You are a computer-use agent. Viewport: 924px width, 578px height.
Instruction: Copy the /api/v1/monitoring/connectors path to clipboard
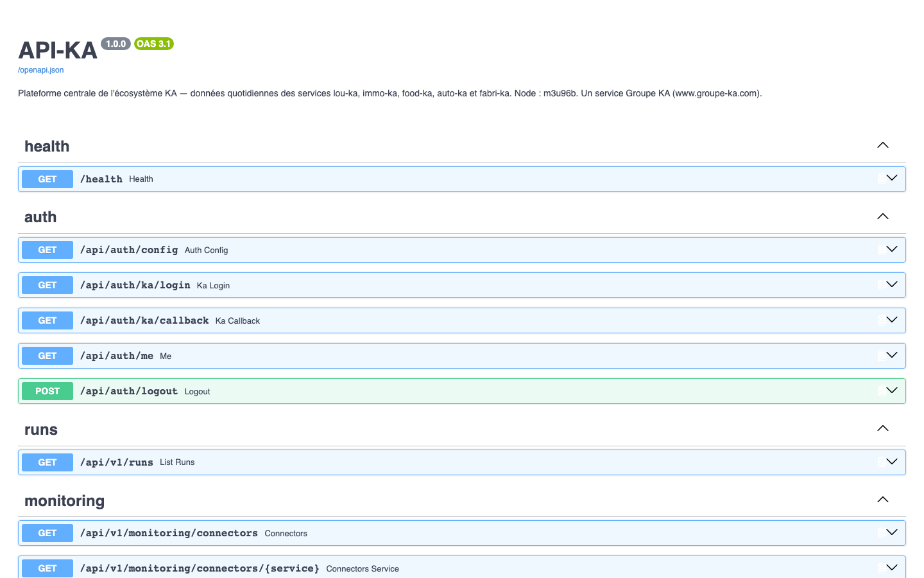pyautogui.click(x=882, y=533)
